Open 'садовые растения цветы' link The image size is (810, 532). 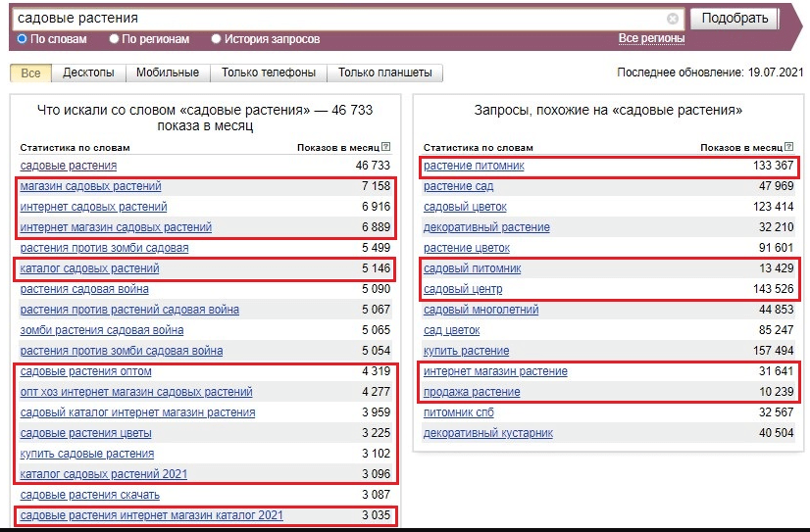click(x=85, y=433)
